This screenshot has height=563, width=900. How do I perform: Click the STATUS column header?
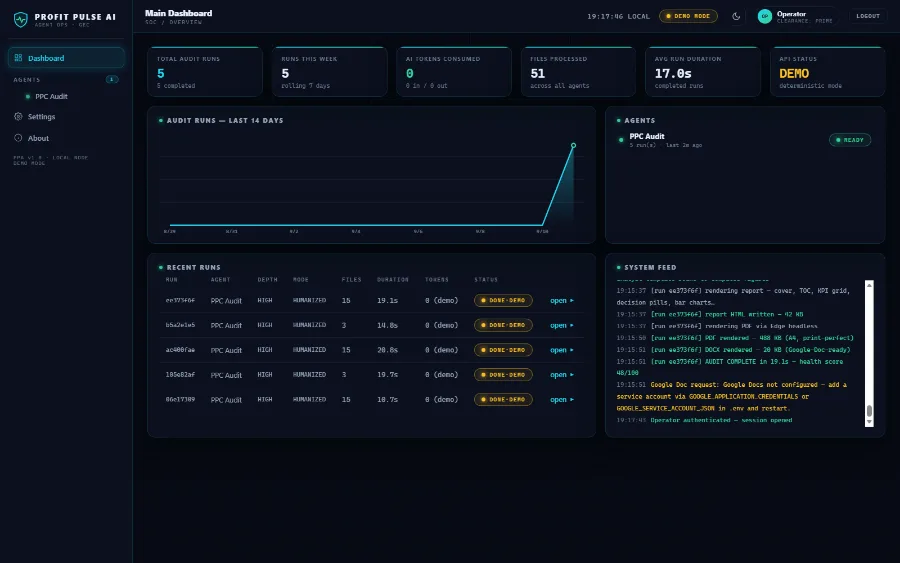(x=486, y=279)
